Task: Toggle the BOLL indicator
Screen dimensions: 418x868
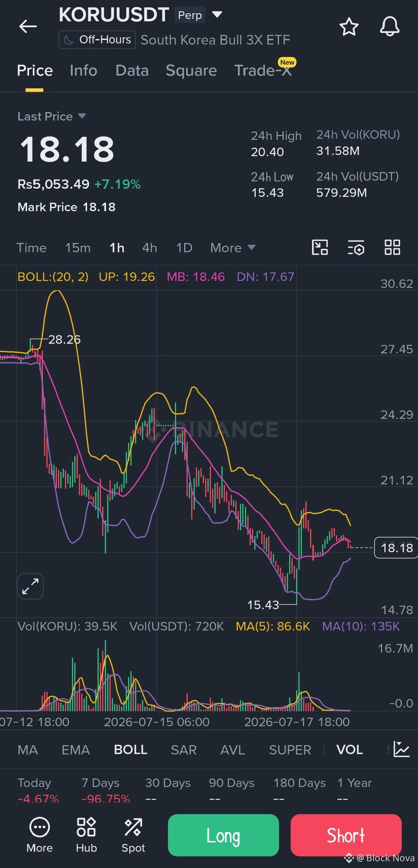Action: coord(130,750)
